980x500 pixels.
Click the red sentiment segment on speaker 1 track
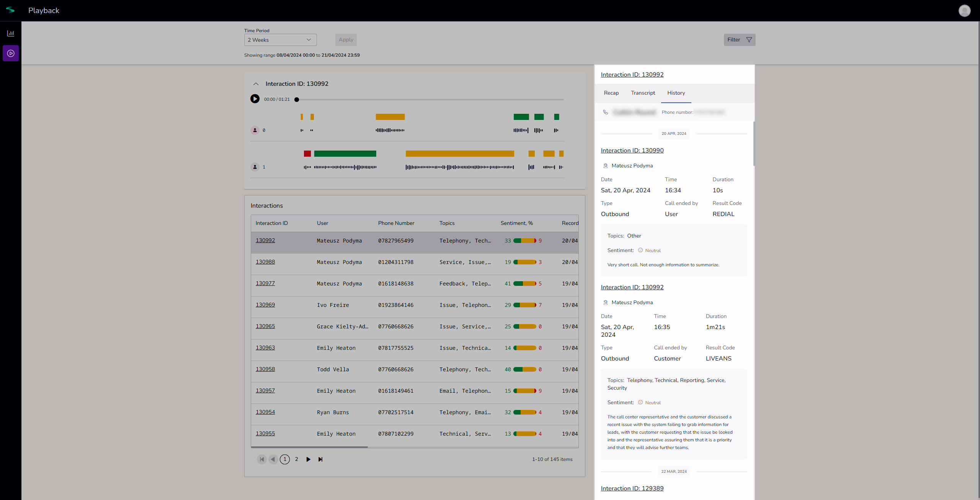click(x=307, y=154)
